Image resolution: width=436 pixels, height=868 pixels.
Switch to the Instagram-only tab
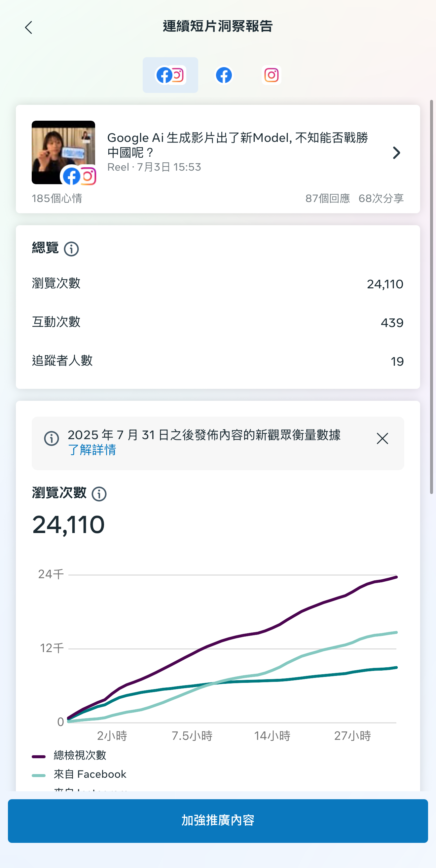272,75
